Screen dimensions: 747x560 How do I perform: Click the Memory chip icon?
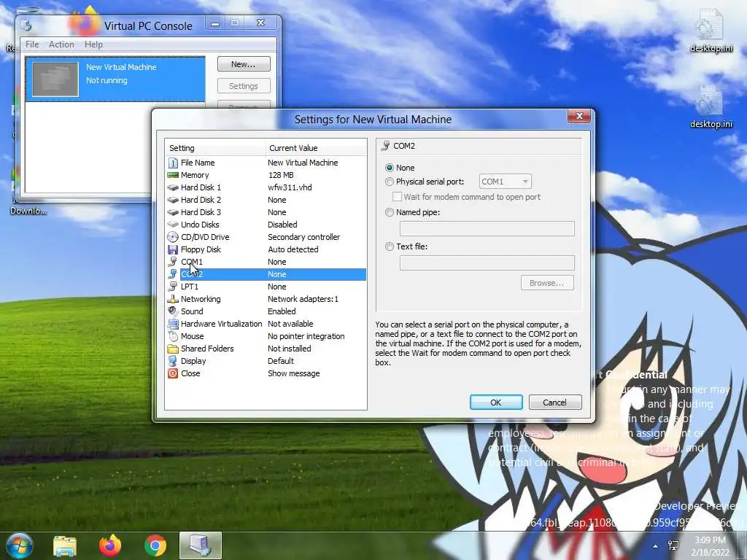tap(173, 175)
